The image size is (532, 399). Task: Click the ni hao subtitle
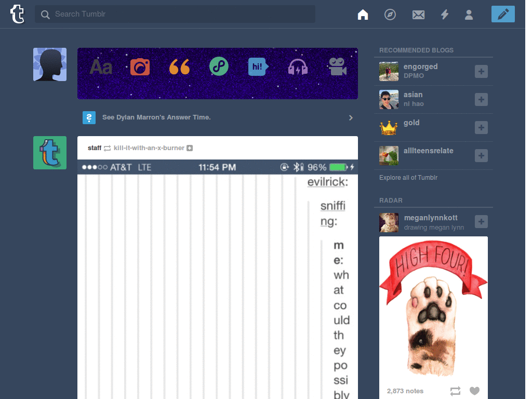pos(414,104)
